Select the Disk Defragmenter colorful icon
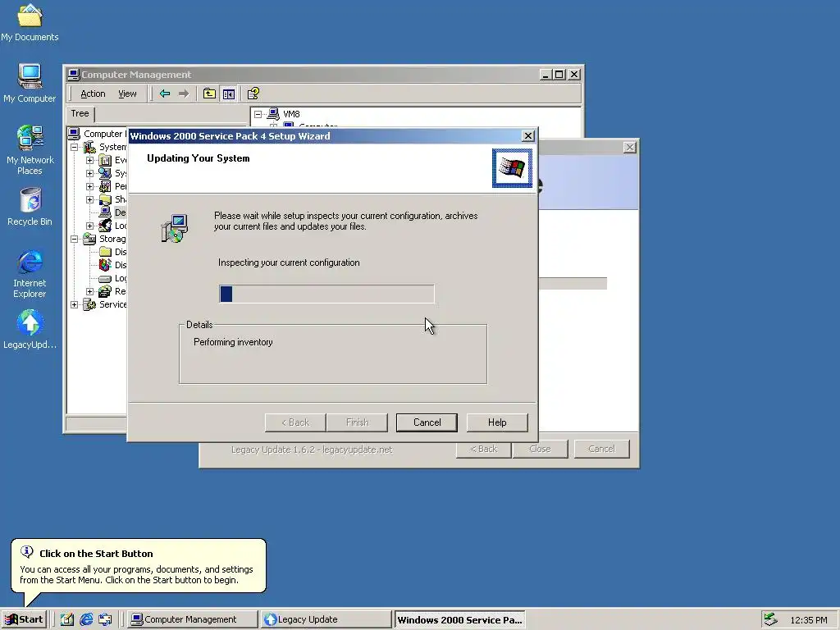 (106, 265)
